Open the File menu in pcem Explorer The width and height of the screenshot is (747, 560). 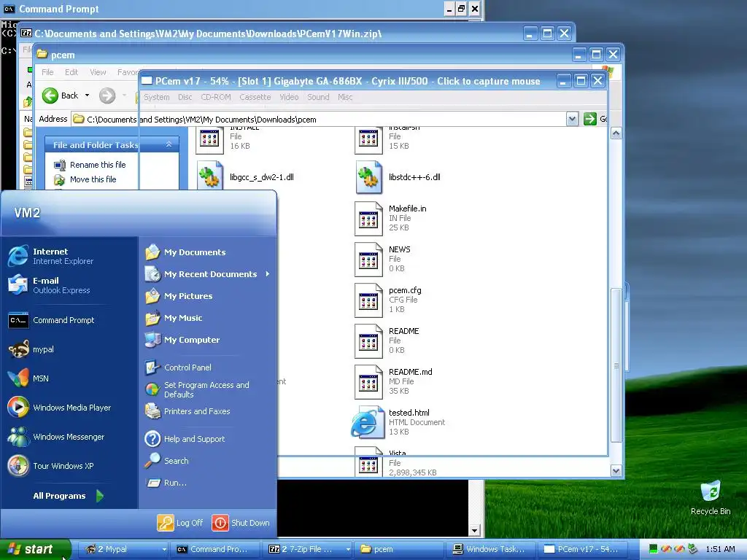pyautogui.click(x=47, y=72)
